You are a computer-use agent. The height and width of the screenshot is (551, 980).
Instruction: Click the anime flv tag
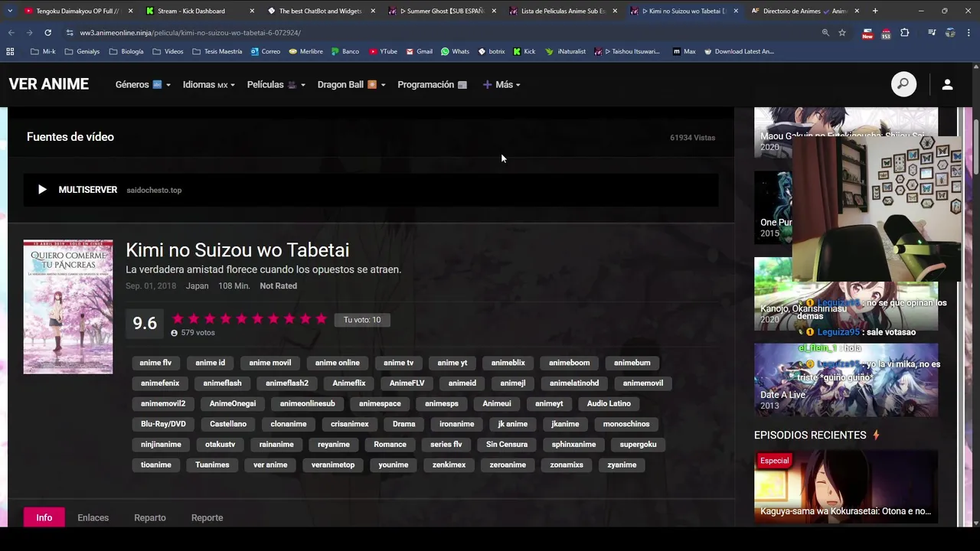click(155, 363)
